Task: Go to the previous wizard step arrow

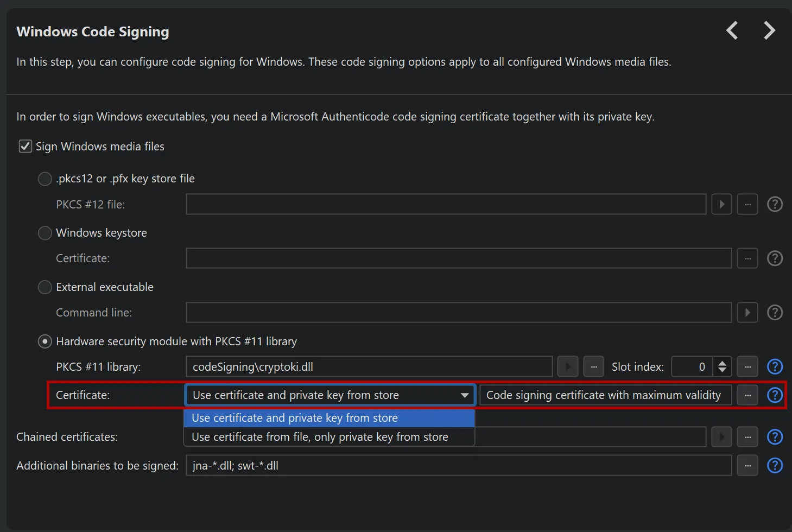Action: point(732,30)
